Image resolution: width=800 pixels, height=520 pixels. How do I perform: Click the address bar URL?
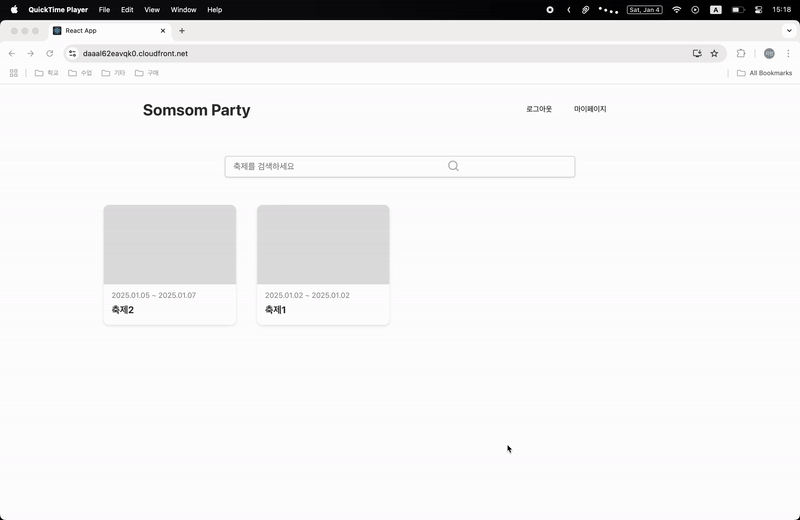[x=135, y=53]
